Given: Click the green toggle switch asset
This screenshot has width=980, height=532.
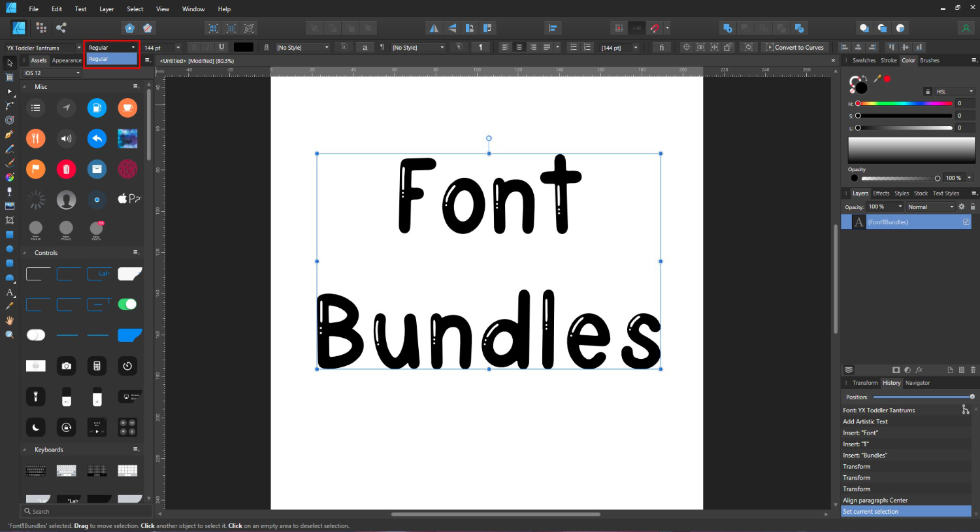Looking at the screenshot, I should (x=127, y=304).
